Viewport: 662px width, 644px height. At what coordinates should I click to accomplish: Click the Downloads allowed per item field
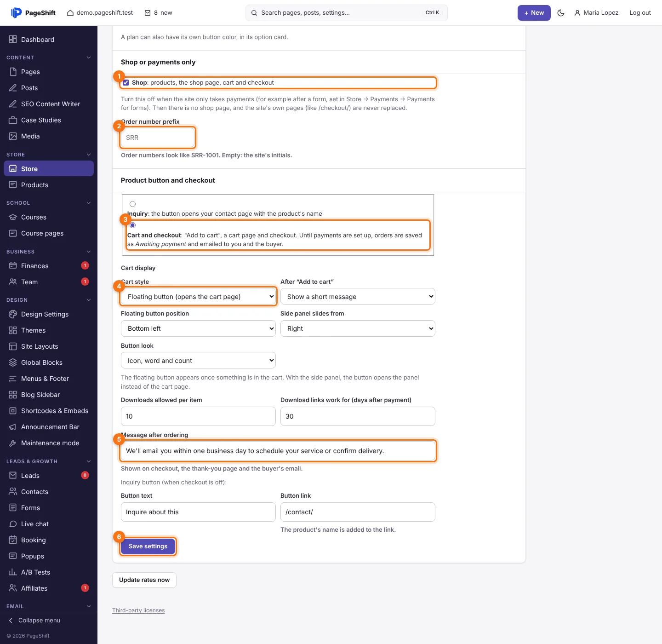[x=198, y=416]
